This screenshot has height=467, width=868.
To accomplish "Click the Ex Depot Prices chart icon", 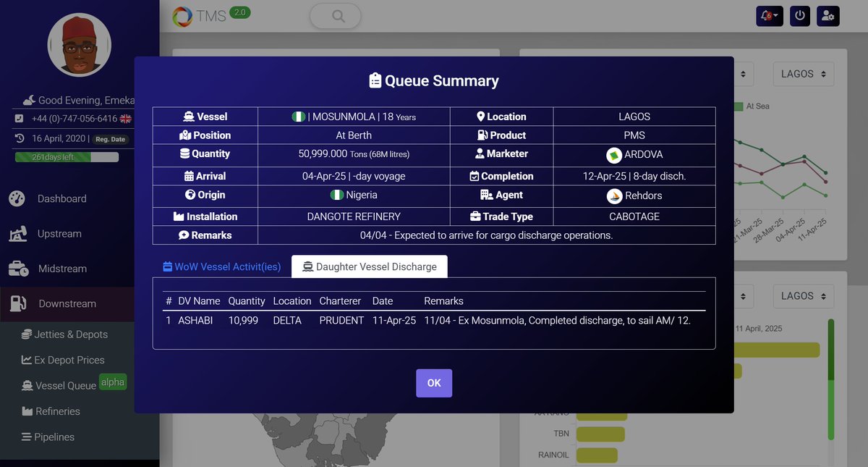I will click(x=27, y=360).
